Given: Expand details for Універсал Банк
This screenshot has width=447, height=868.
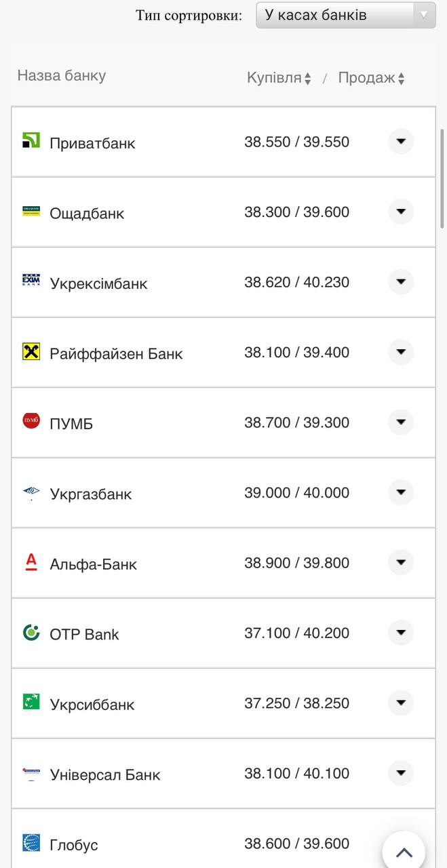Looking at the screenshot, I should 401,773.
